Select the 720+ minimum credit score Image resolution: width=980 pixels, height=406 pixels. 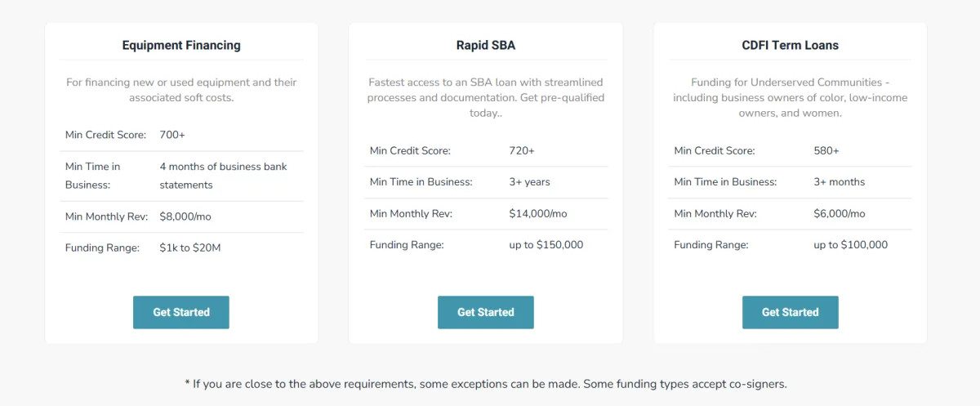click(x=522, y=150)
